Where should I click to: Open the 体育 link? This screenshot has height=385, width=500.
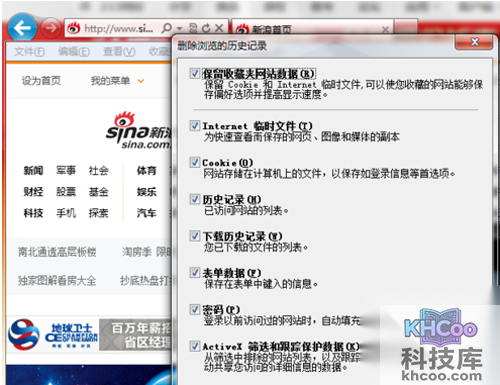[x=146, y=171]
